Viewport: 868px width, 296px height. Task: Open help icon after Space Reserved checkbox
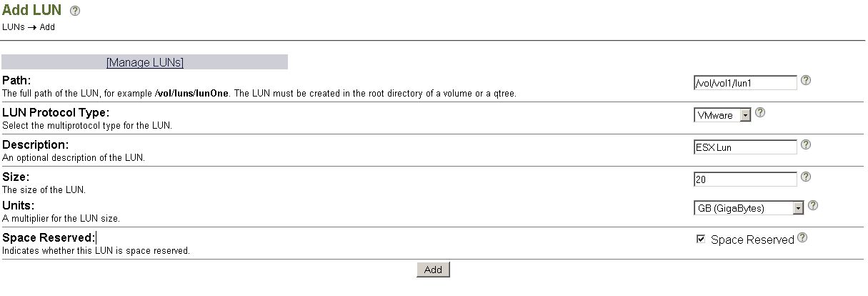coord(802,238)
